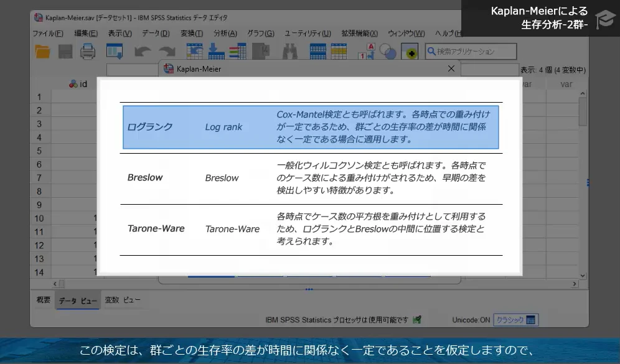This screenshot has height=364, width=620.
Task: Recall recently used dialogs icon
Action: click(x=115, y=51)
